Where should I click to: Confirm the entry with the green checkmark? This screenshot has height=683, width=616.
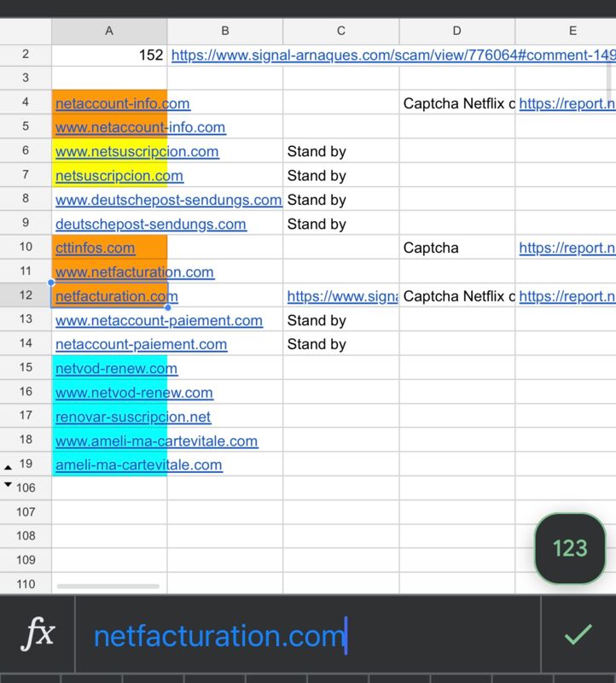coord(578,634)
